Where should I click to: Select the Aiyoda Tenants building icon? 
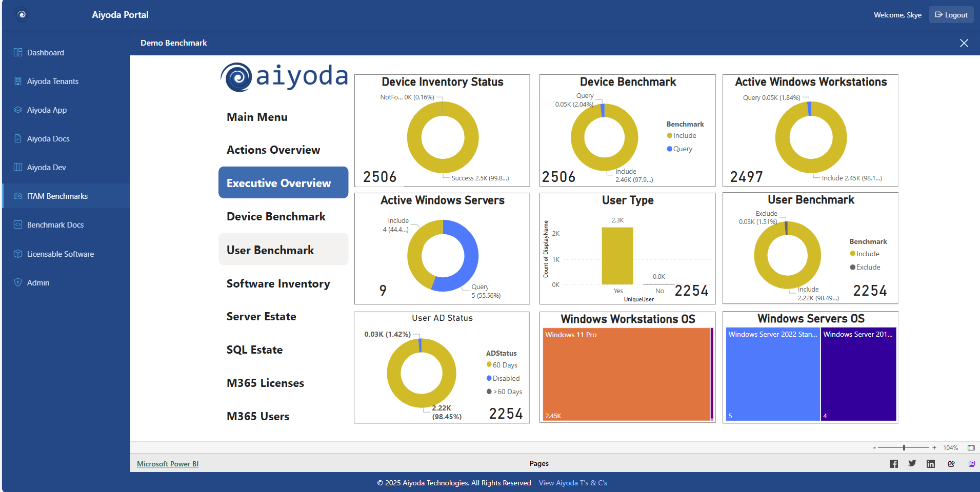(x=17, y=81)
